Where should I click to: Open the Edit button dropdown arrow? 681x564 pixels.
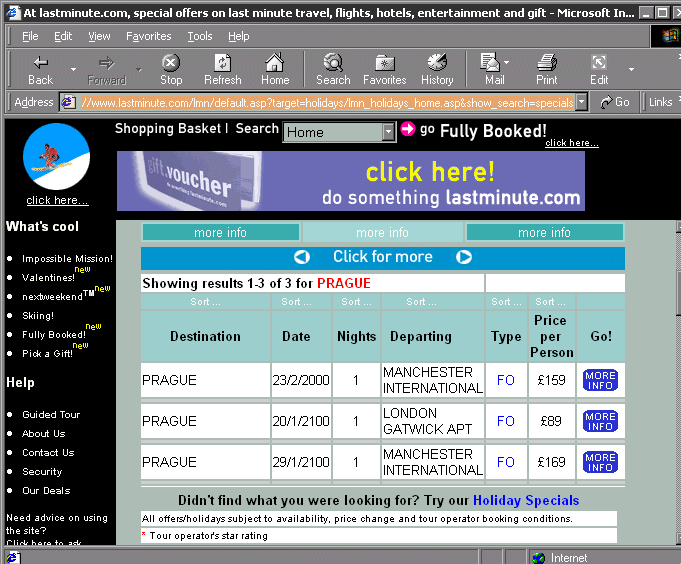tap(631, 69)
